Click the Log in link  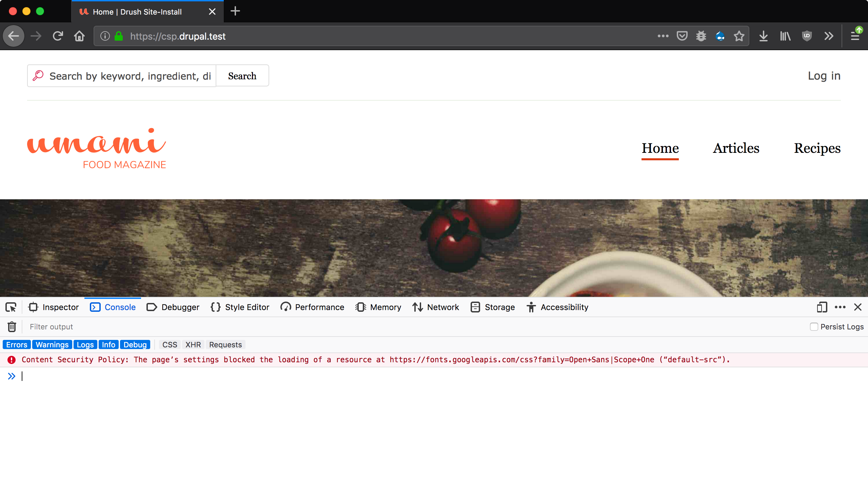point(824,76)
